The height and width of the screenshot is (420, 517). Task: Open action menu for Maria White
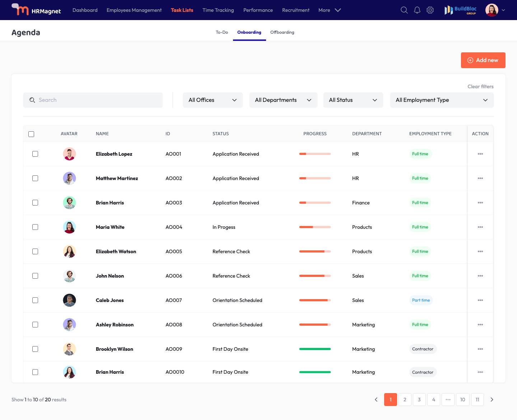click(x=480, y=227)
